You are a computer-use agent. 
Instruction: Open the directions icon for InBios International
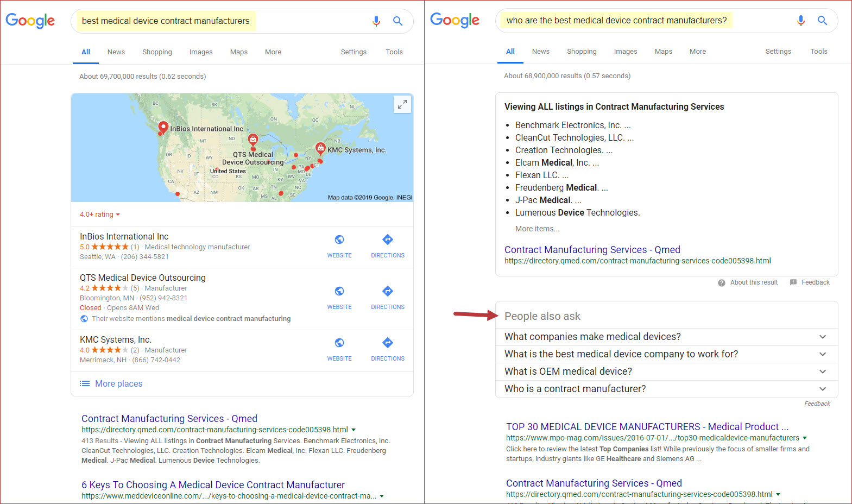[x=388, y=240]
